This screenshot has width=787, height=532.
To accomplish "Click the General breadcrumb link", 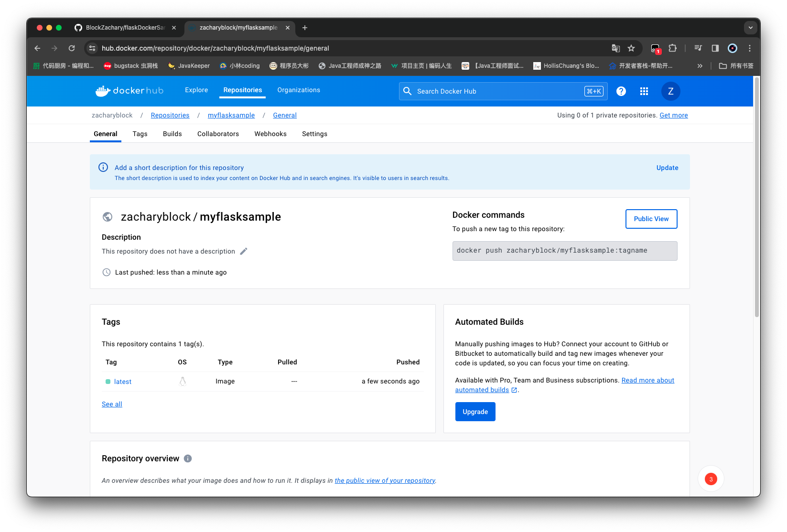I will (x=285, y=115).
